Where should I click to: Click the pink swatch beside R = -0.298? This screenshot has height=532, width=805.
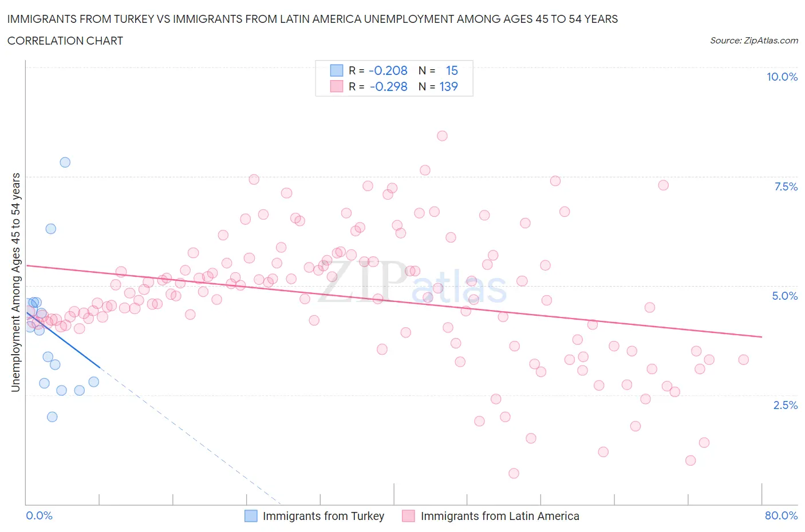[x=336, y=87]
